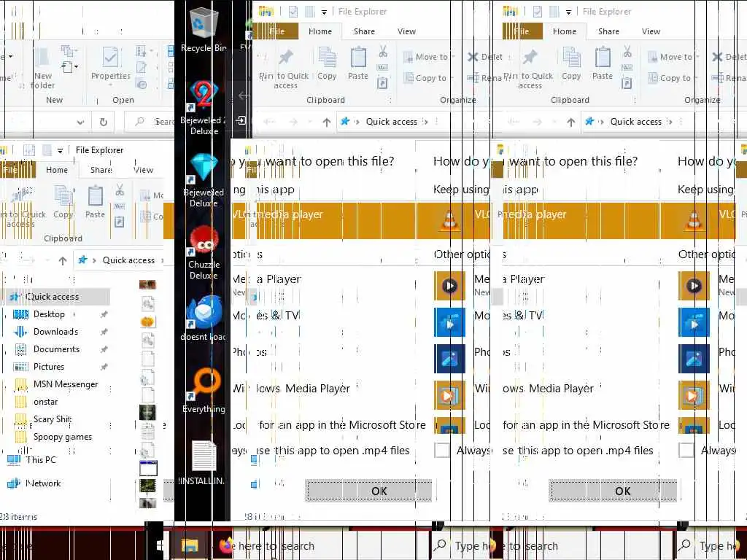Open the New item dropdown next to New folder
This screenshot has height=560, width=747.
[69, 66]
